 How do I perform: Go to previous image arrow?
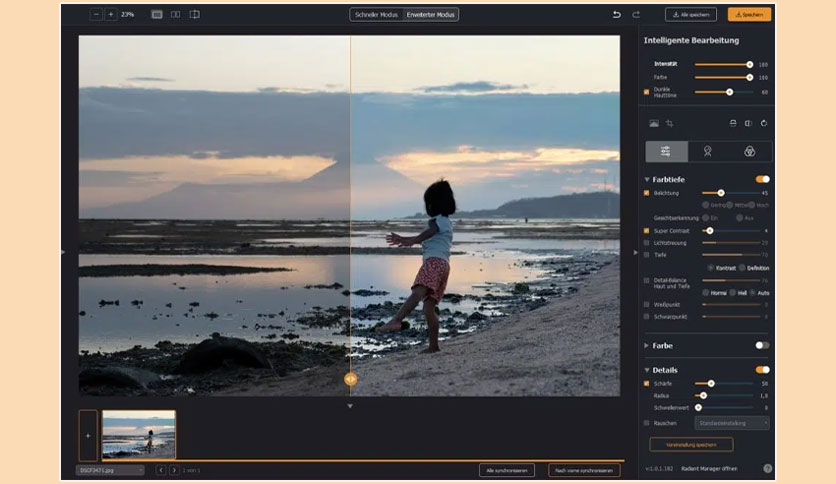click(160, 470)
